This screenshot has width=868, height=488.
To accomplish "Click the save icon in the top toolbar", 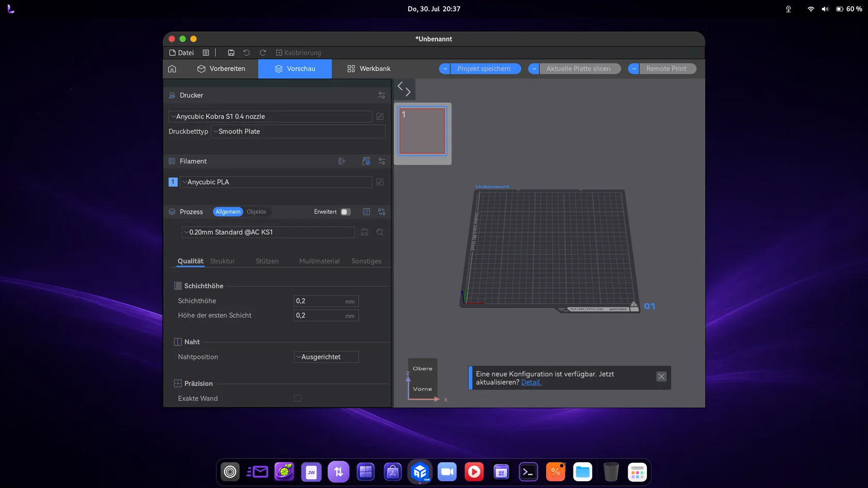I will (231, 53).
